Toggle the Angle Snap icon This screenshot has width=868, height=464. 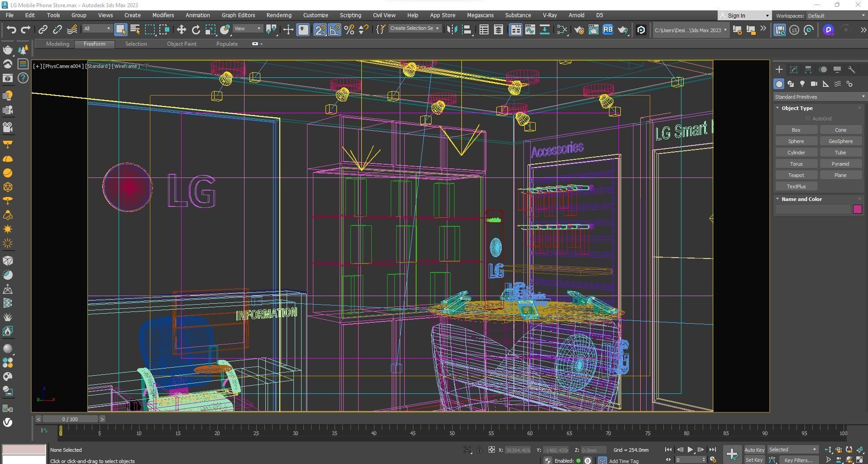click(x=335, y=30)
